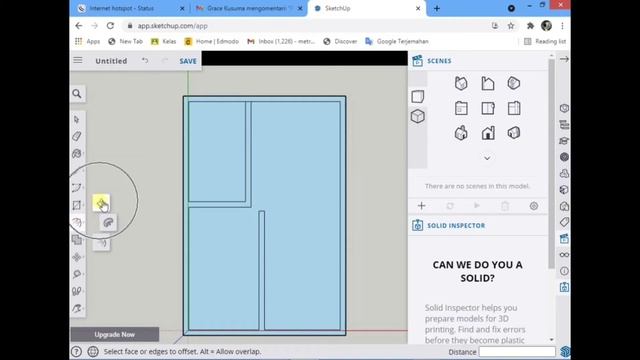Screen dimensions: 640x360
Task: Switch to Parallel Projection camera
Action: coord(418,97)
